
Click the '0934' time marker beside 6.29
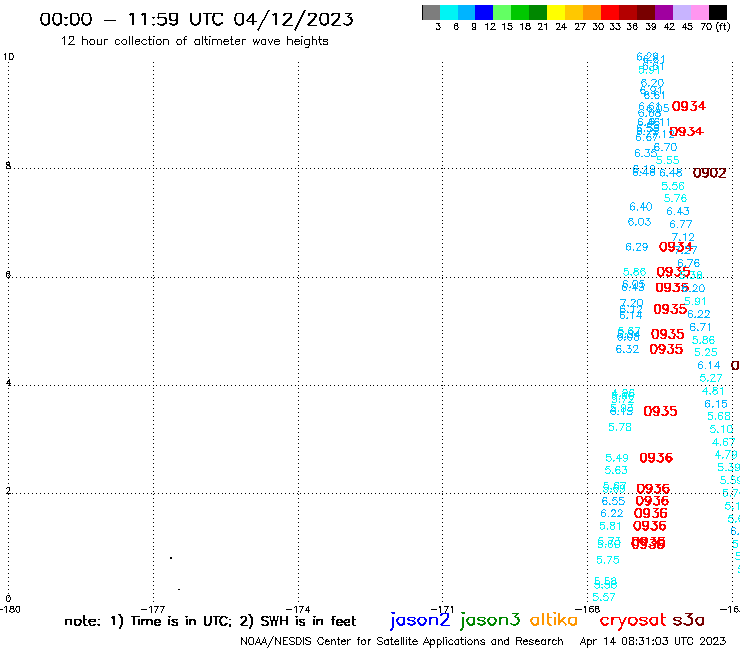[x=675, y=247]
